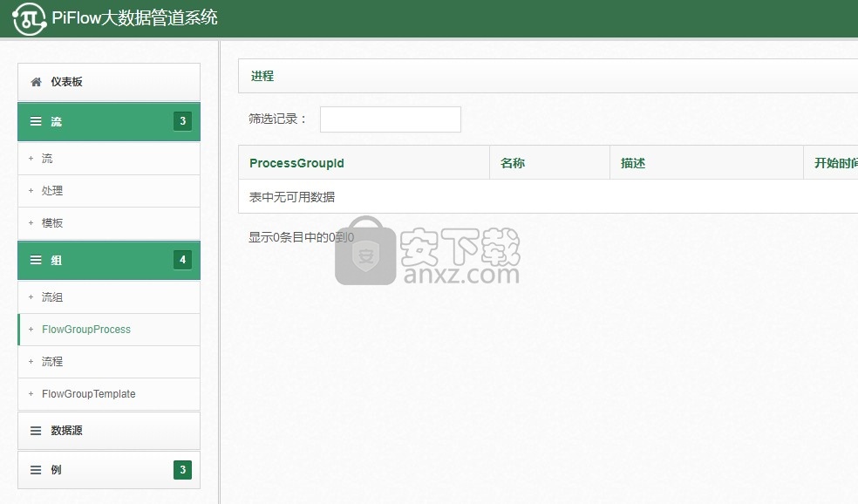Open the 流程 submenu page

(109, 362)
